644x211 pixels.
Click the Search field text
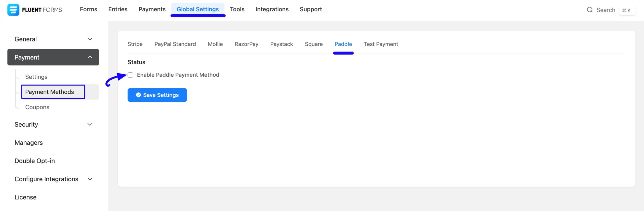point(606,10)
